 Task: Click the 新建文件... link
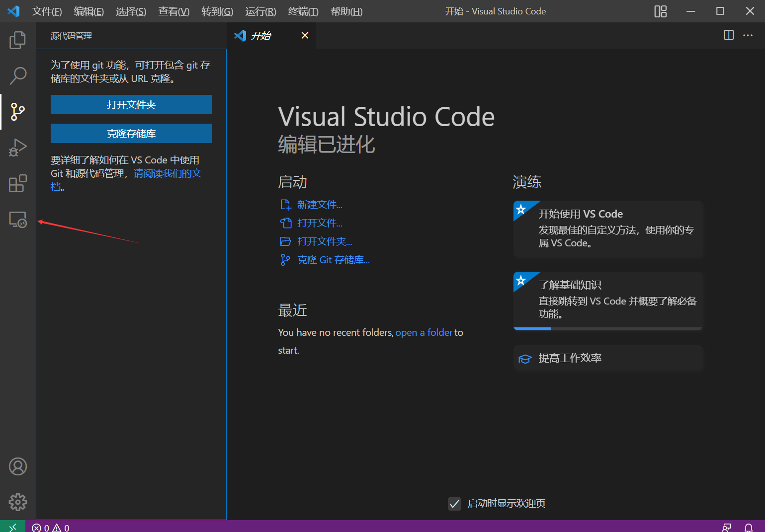[320, 205]
